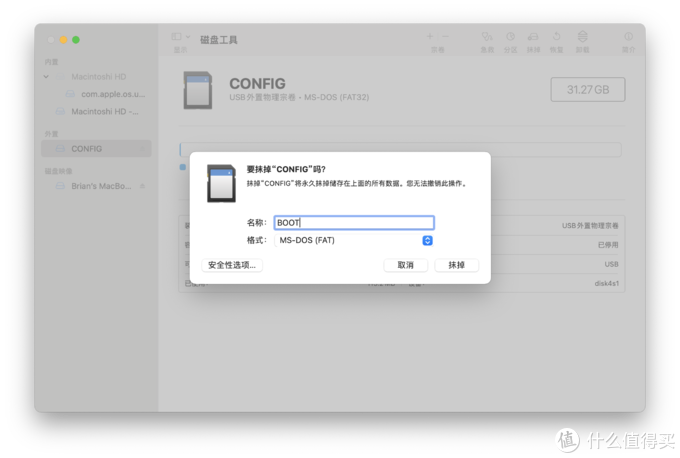Image resolution: width=680 pixels, height=458 pixels.
Task: Select Macintoshi HD in the sidebar
Action: [x=98, y=77]
